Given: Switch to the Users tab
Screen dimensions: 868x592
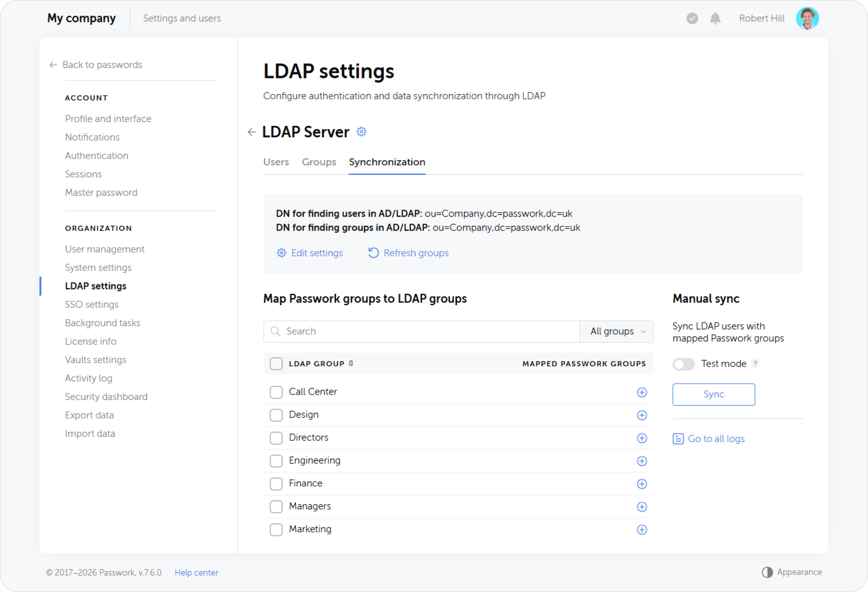Looking at the screenshot, I should coord(276,162).
